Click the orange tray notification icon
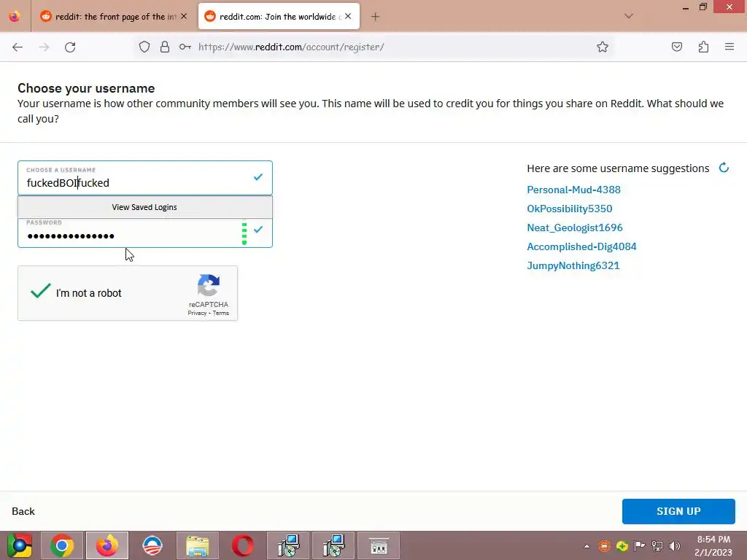The height and width of the screenshot is (560, 747). [604, 546]
